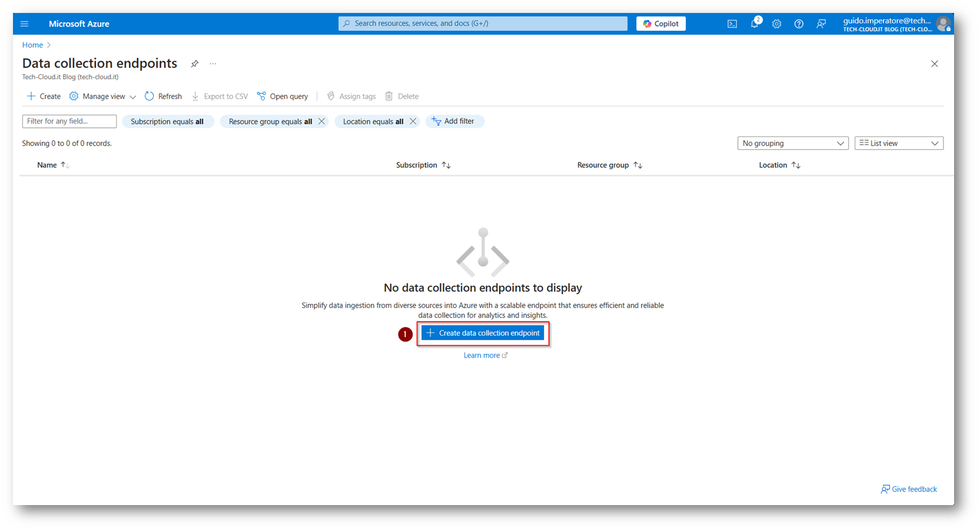Click Export to CSV
Image resolution: width=980 pixels, height=531 pixels.
(220, 96)
